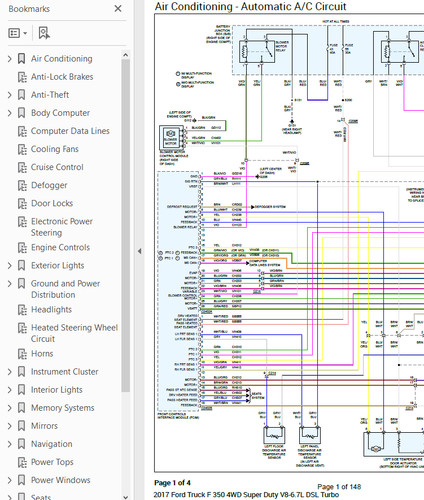
Task: Open the Mirrors bookmark text
Action: click(44, 426)
